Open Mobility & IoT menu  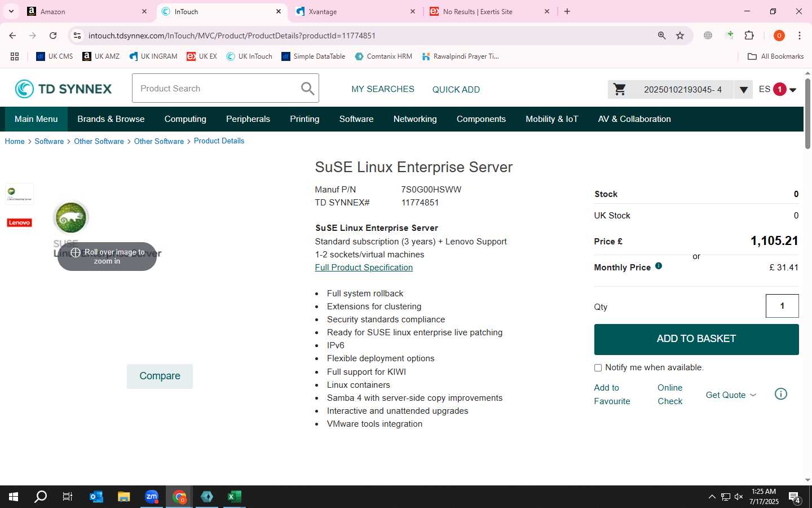552,119
